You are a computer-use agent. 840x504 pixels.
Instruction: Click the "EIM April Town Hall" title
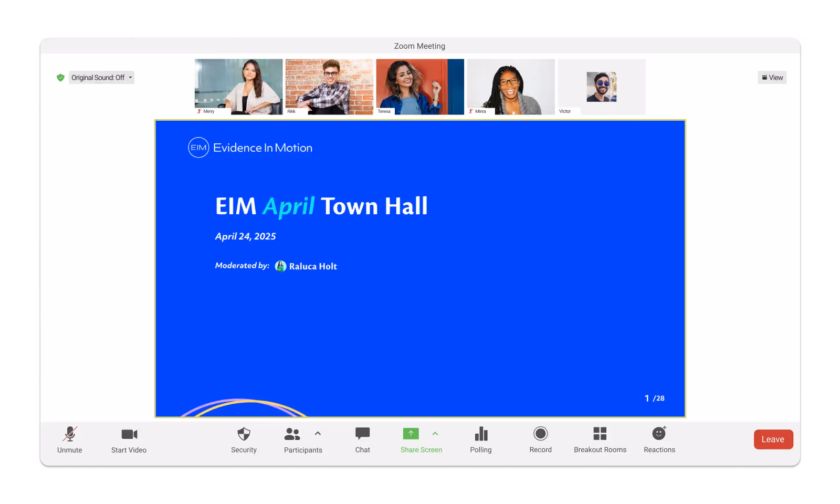pyautogui.click(x=321, y=206)
